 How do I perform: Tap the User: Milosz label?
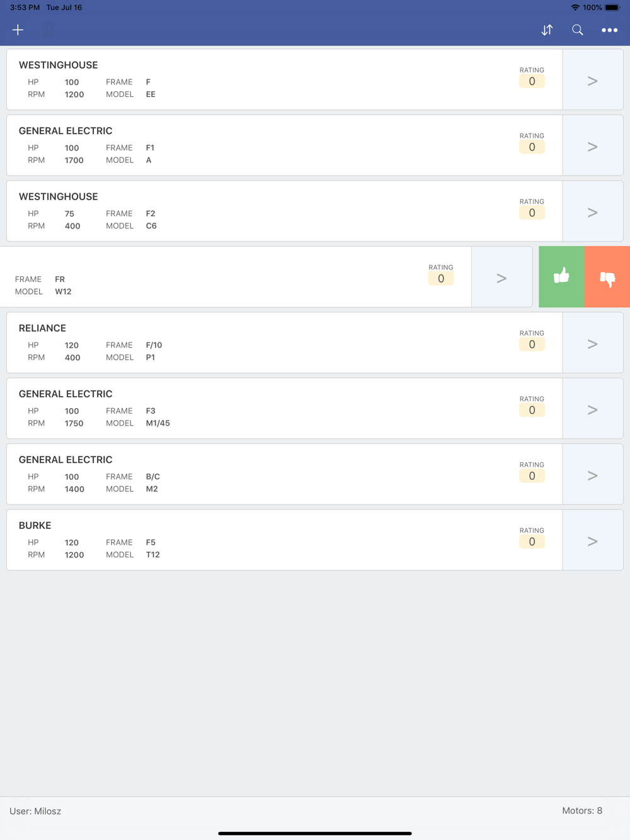coord(35,811)
